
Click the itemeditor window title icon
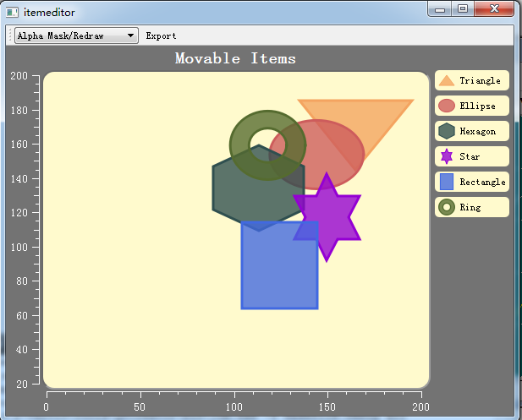[12, 13]
